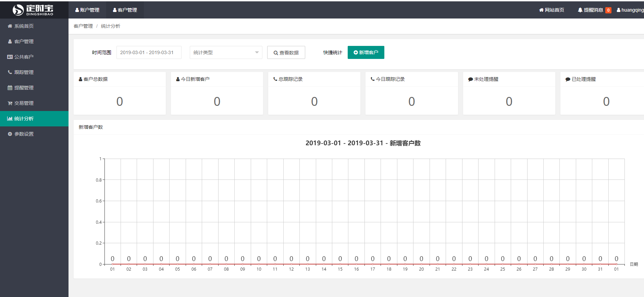Click the DingShiBao logo
Viewport: 644px width, 297px height.
point(33,10)
